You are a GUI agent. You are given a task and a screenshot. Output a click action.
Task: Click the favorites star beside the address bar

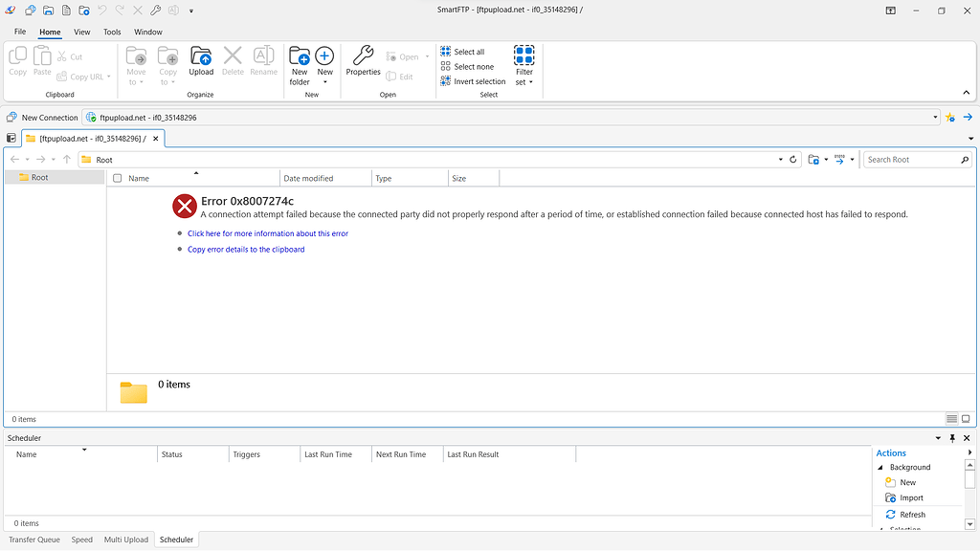(x=950, y=117)
